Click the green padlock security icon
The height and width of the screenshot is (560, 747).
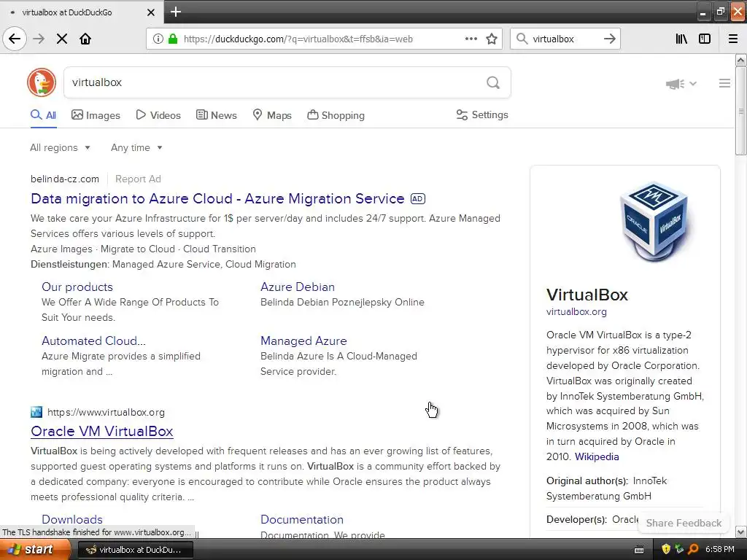pyautogui.click(x=173, y=39)
